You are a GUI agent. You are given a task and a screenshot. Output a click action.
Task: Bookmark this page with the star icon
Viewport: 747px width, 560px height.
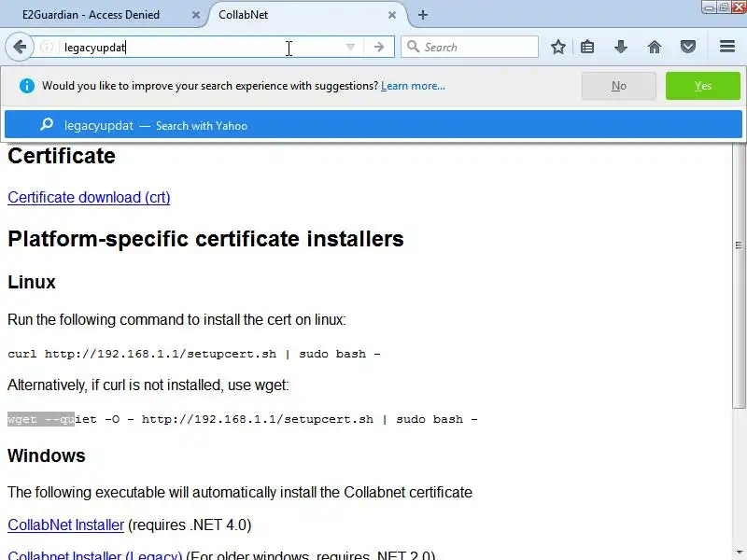click(557, 47)
